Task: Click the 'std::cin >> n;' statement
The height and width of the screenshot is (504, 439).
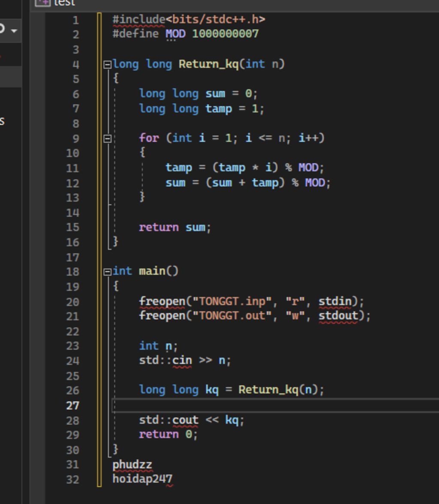Action: pos(185,360)
